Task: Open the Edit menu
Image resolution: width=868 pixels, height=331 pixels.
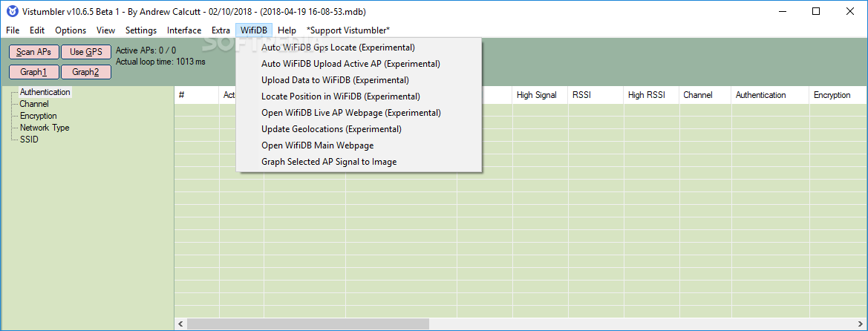Action: (37, 30)
